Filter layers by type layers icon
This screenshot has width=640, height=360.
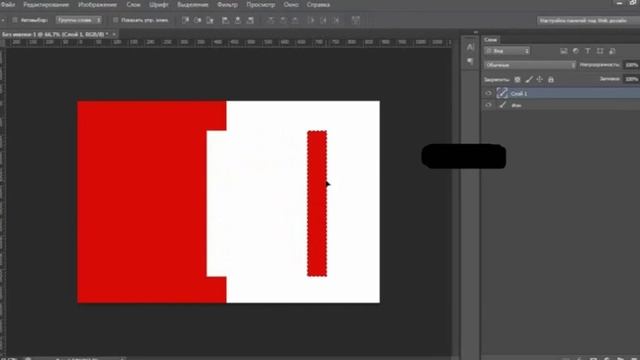[588, 51]
